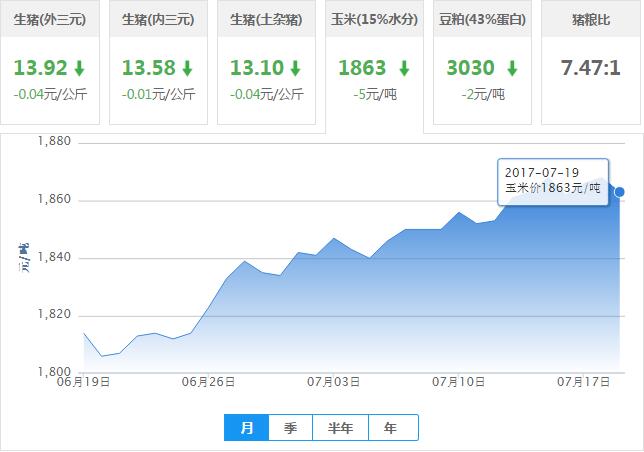Click the -2元/吨 change text

[x=483, y=94]
